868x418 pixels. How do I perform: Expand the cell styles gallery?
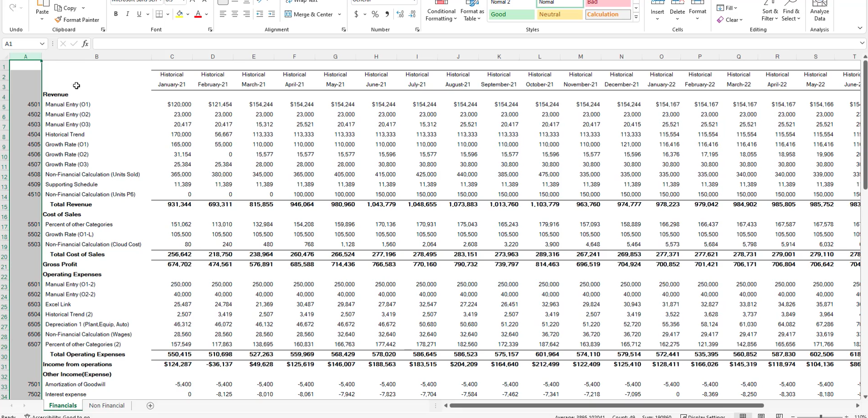636,17
